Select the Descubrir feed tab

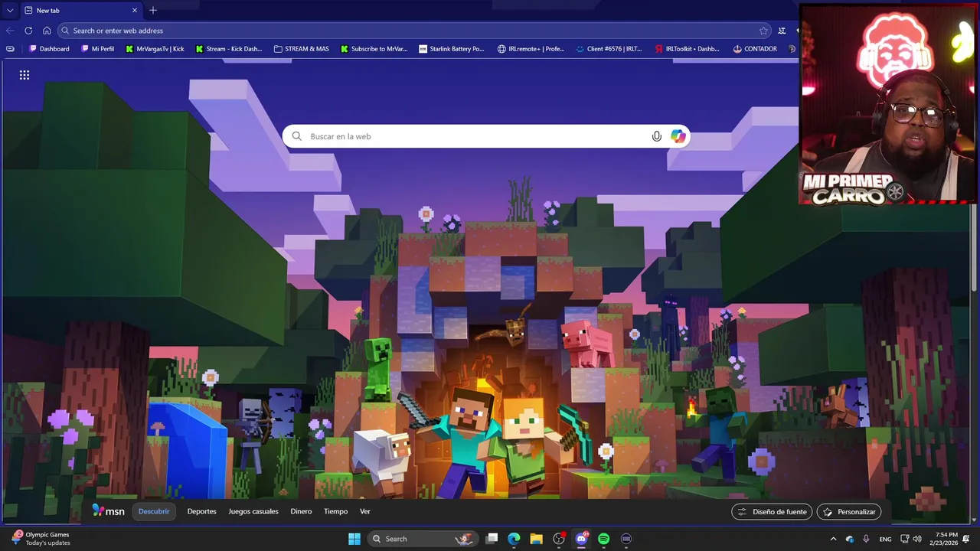click(x=154, y=511)
